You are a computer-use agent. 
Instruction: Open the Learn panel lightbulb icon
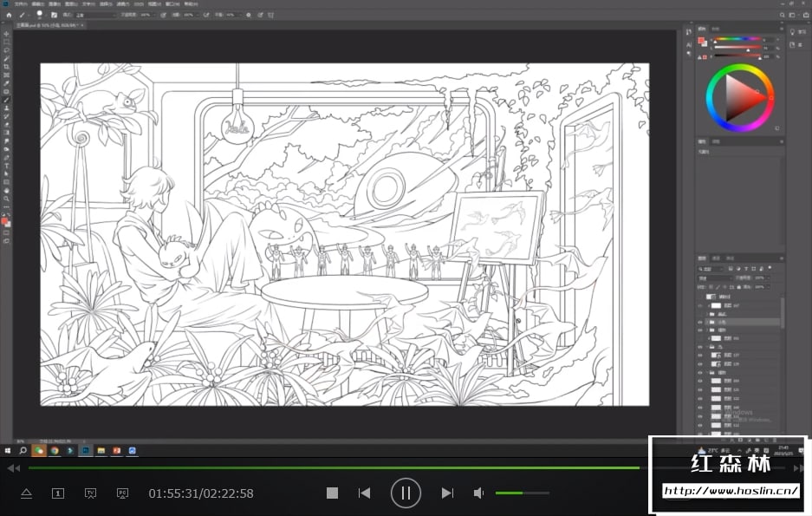point(792,32)
